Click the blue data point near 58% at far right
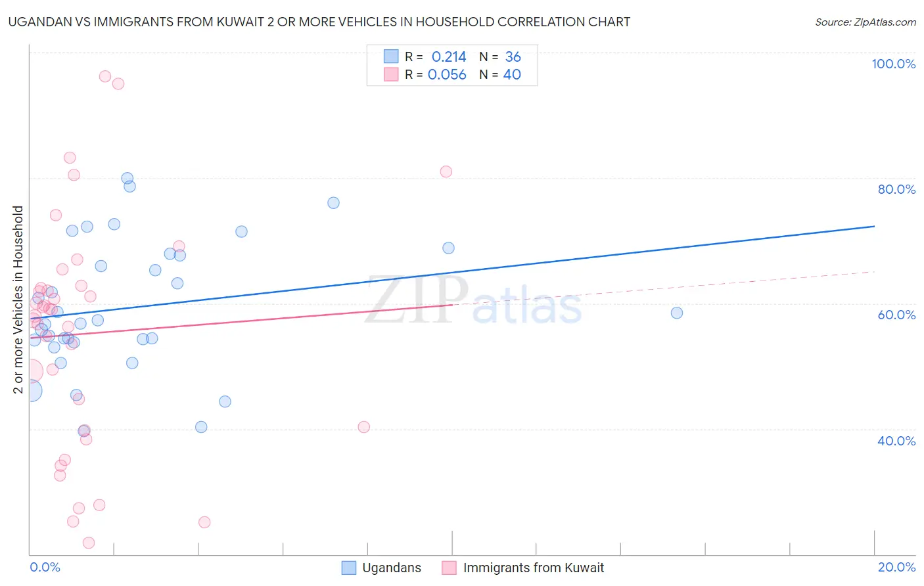The width and height of the screenshot is (924, 586). (x=677, y=313)
